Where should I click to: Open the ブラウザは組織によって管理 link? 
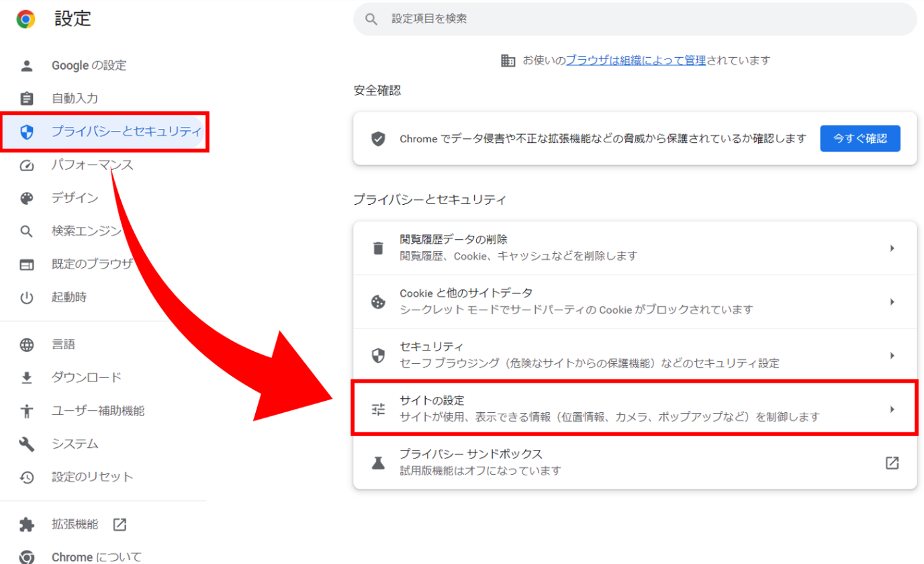tap(635, 60)
